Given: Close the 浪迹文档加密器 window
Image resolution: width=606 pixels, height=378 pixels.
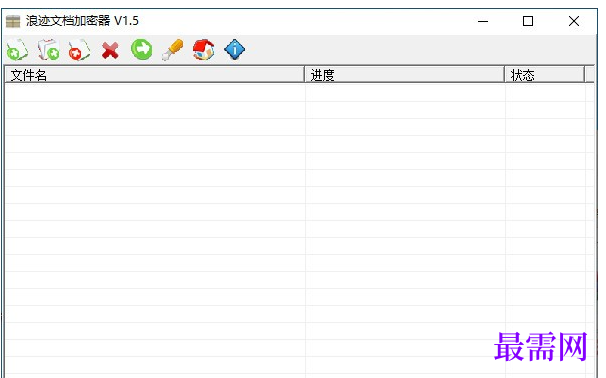Looking at the screenshot, I should tap(574, 21).
